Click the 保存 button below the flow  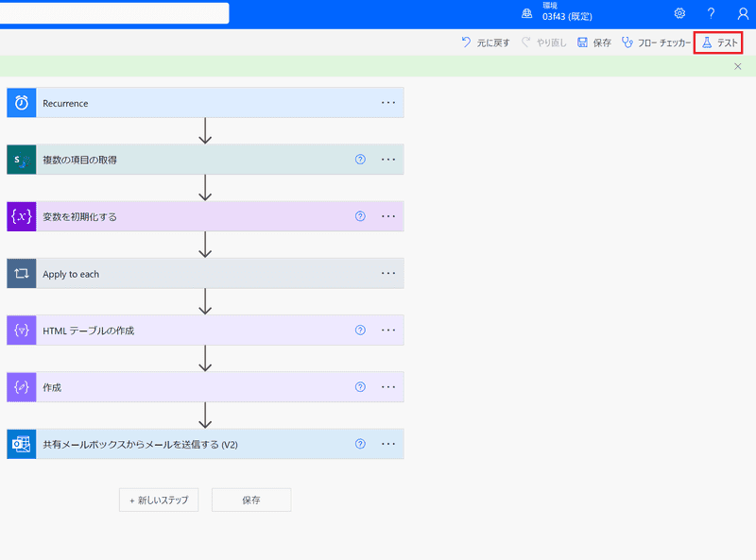pos(250,500)
